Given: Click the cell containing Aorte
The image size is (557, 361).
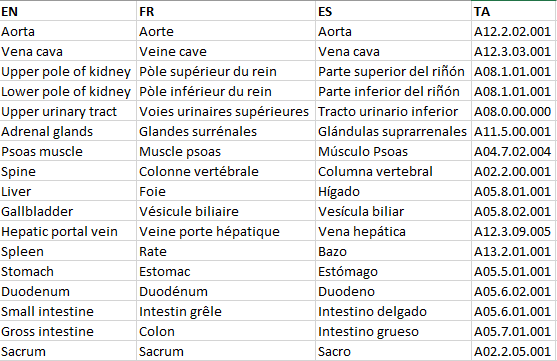Looking at the screenshot, I should (x=226, y=32).
